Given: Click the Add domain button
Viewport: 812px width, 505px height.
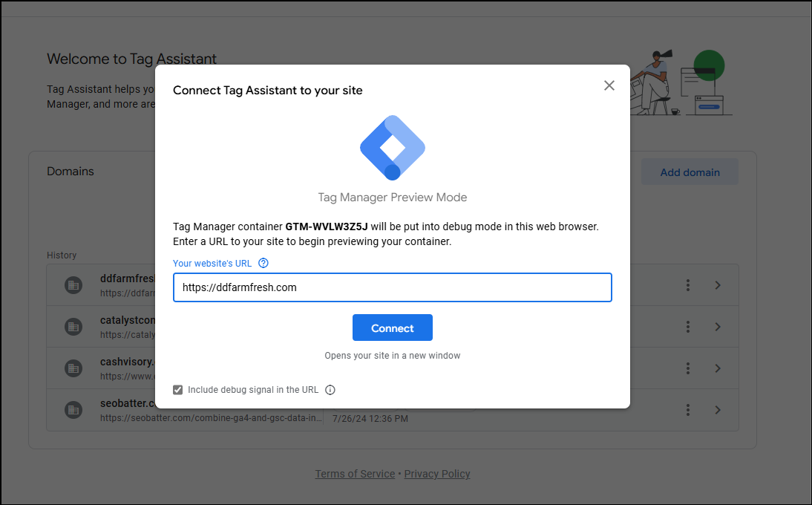Looking at the screenshot, I should [690, 172].
